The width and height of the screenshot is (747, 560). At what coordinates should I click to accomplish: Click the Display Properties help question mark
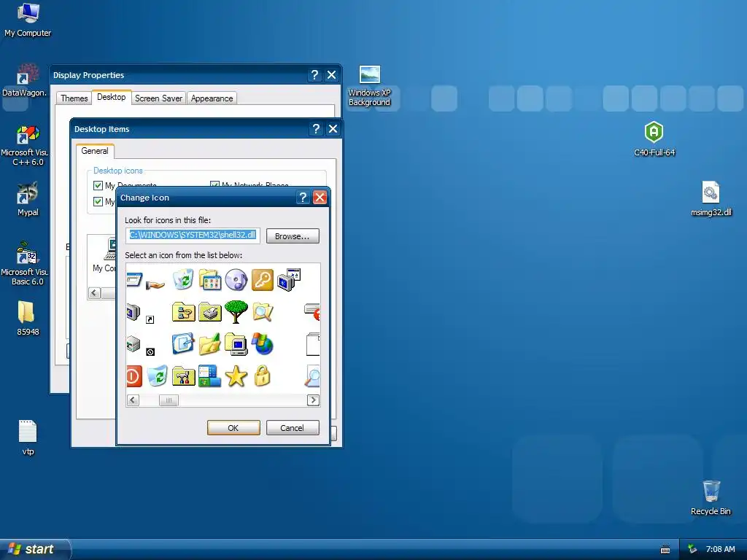pyautogui.click(x=314, y=75)
